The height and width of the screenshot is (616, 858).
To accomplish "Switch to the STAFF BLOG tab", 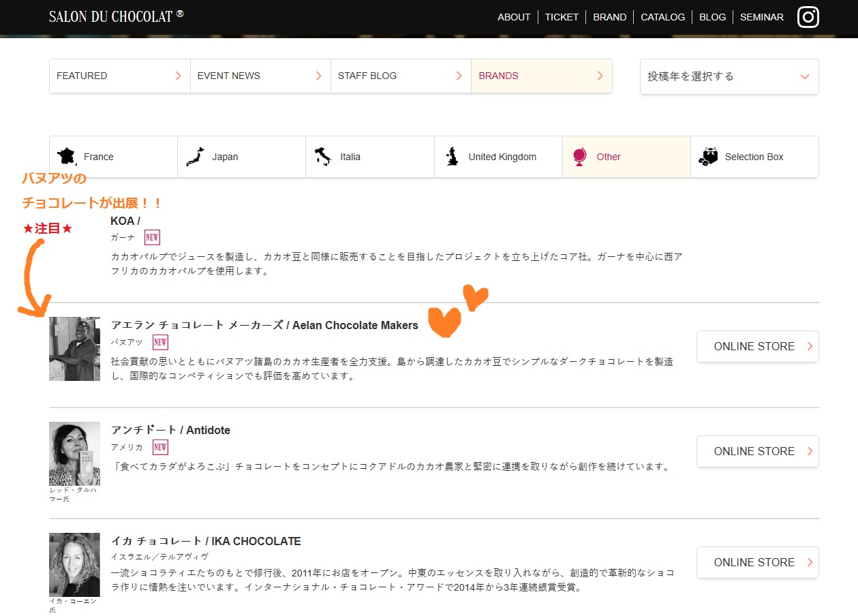I will [x=401, y=76].
